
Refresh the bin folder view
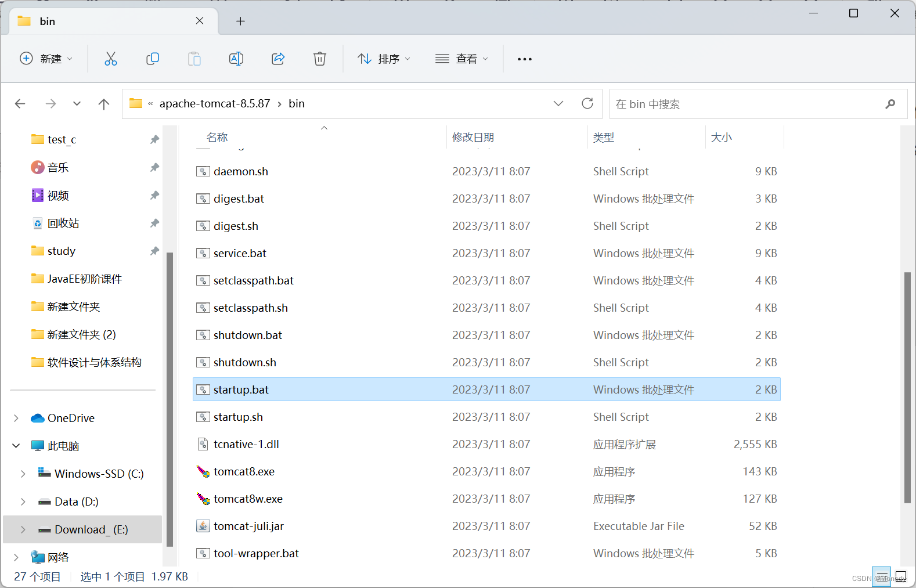click(587, 103)
